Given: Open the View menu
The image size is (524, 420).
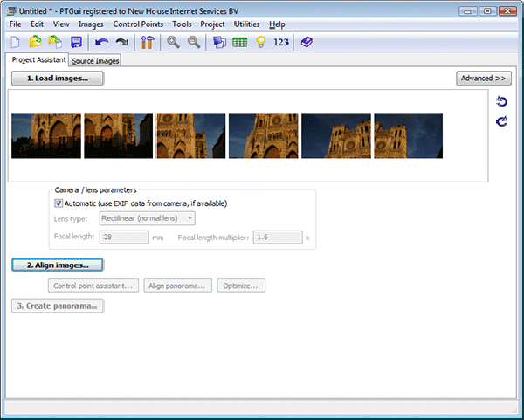Looking at the screenshot, I should (x=61, y=24).
